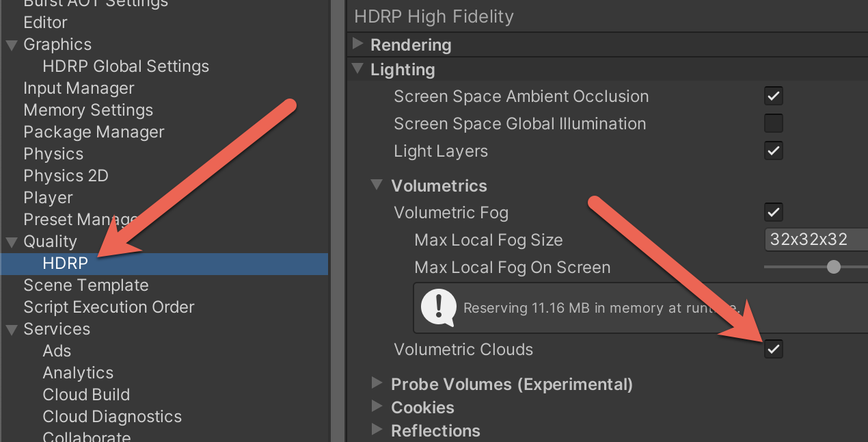The image size is (868, 442).
Task: Open Max Local Fog Size dropdown
Action: (816, 239)
